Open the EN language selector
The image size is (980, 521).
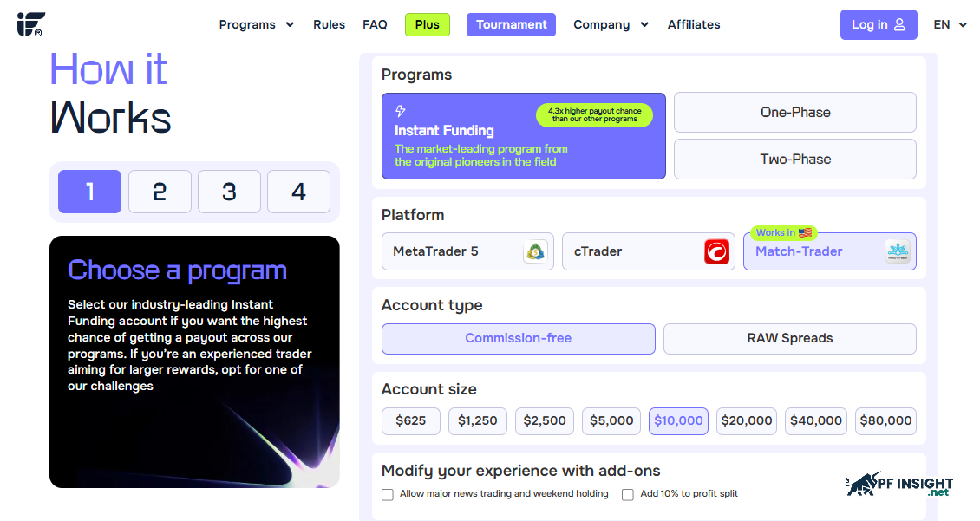click(950, 24)
